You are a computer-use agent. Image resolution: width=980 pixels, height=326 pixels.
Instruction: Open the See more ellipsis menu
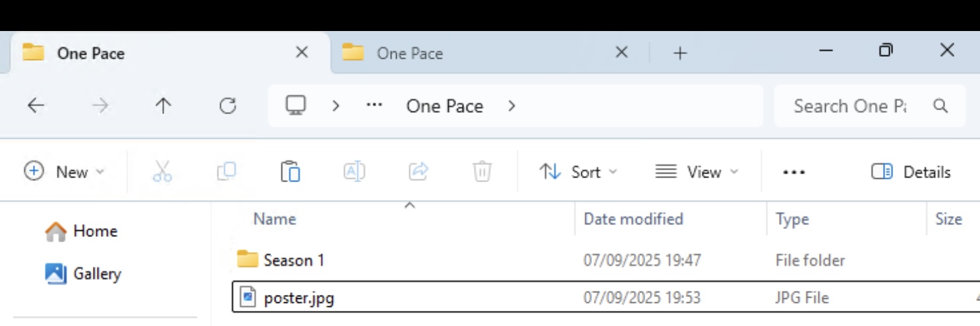point(793,172)
